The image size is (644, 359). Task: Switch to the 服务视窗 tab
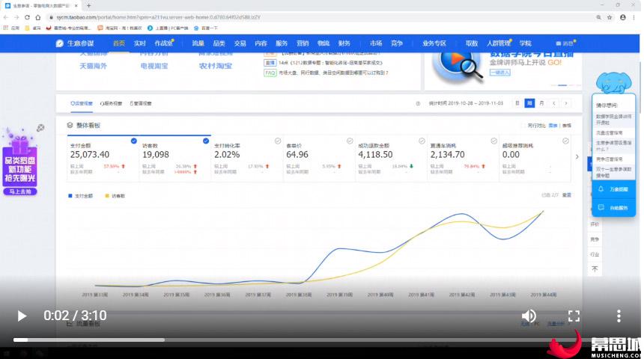(x=111, y=103)
